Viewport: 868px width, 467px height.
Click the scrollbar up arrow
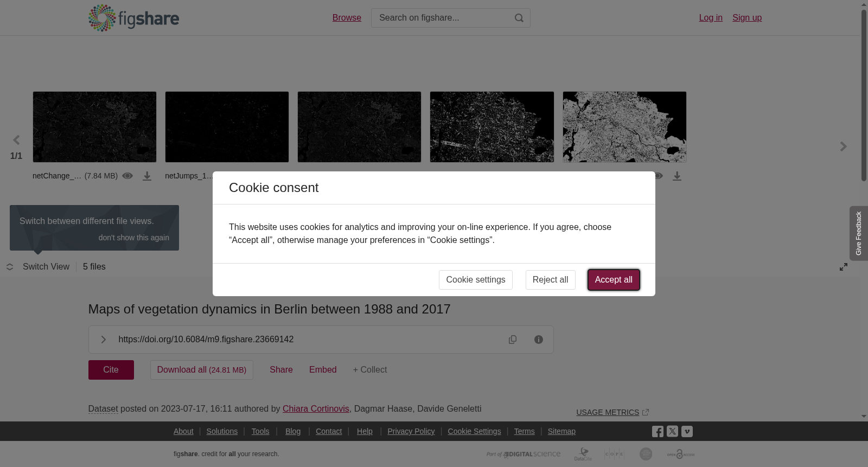click(864, 4)
